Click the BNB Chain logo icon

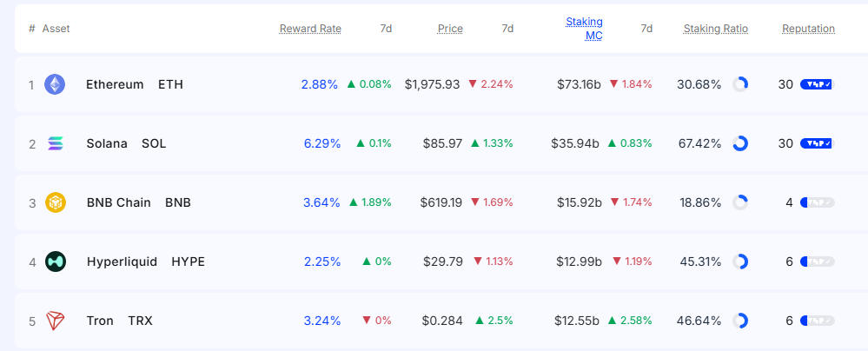click(56, 202)
